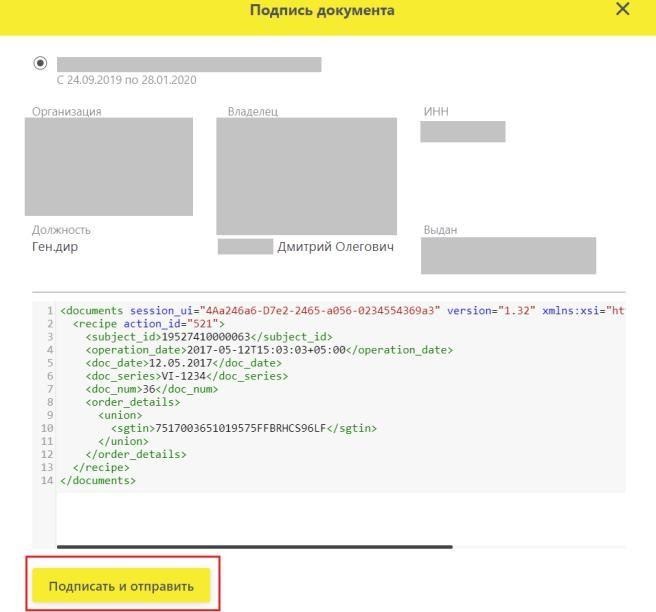Viewport: 656px width, 612px height.
Task: Click the opening order_details tag line
Action: point(133,402)
